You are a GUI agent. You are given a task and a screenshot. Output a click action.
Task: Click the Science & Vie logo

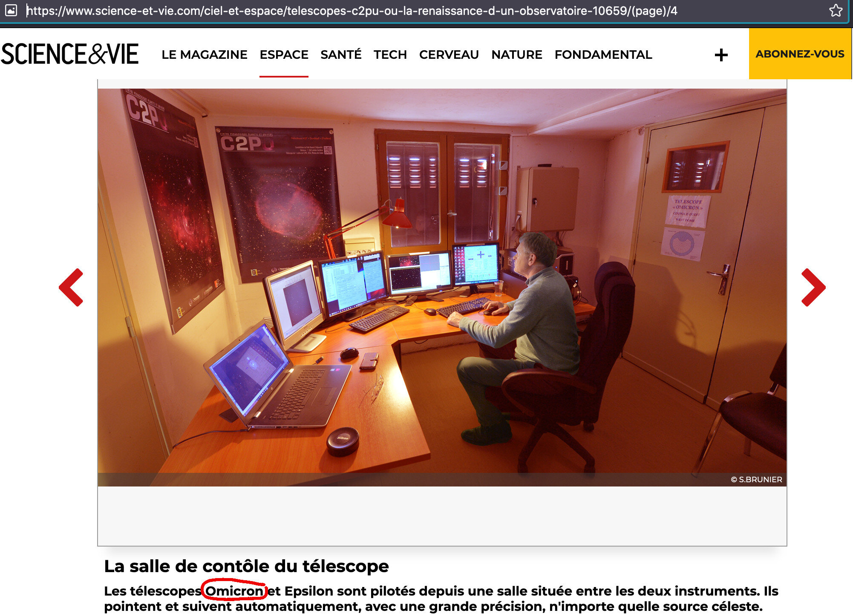click(x=70, y=54)
